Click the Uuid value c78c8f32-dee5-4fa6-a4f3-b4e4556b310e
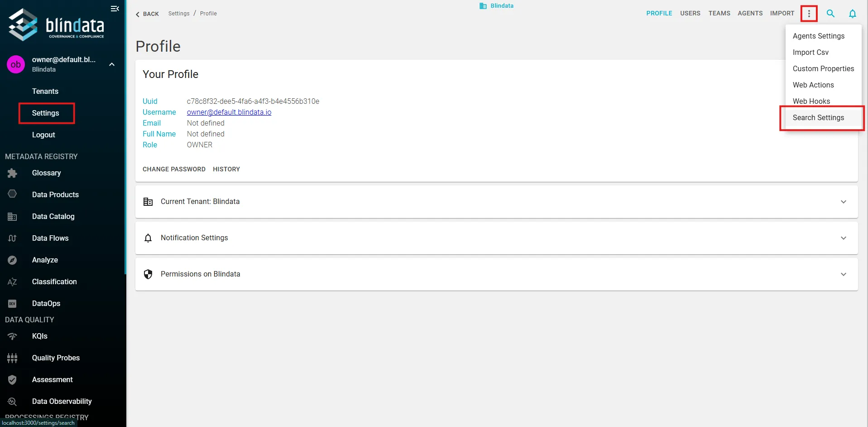Image resolution: width=868 pixels, height=427 pixels. click(253, 101)
